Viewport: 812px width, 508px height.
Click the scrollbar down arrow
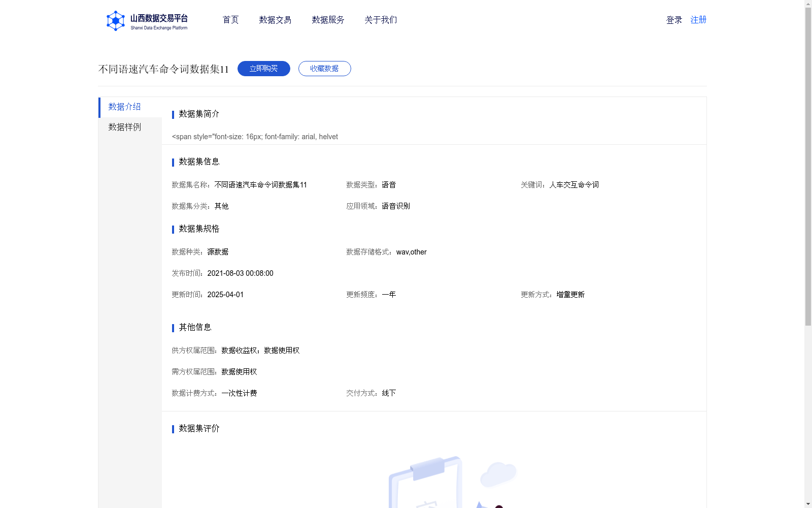click(x=808, y=504)
